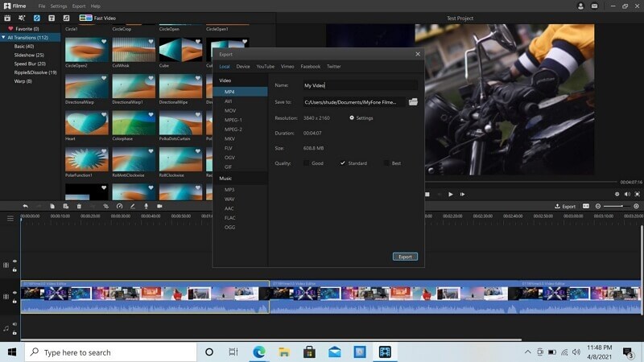Open the Media library tab icon
This screenshot has width=644, height=362.
coord(7,18)
